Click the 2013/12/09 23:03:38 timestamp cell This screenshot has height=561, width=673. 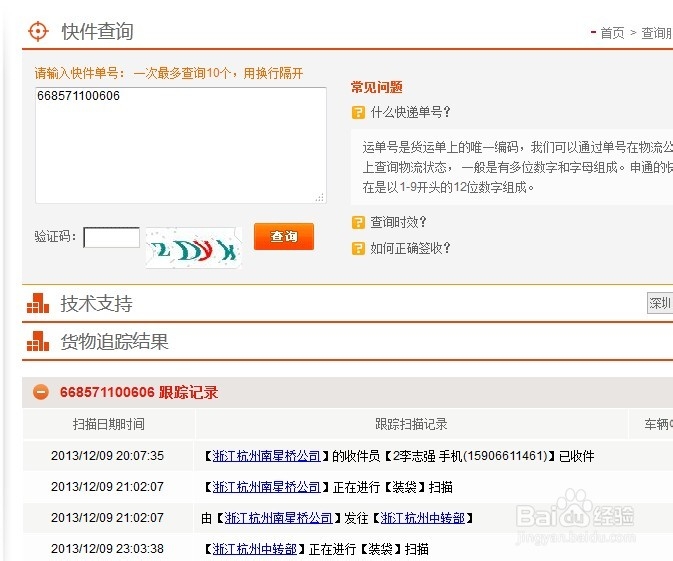pos(107,549)
